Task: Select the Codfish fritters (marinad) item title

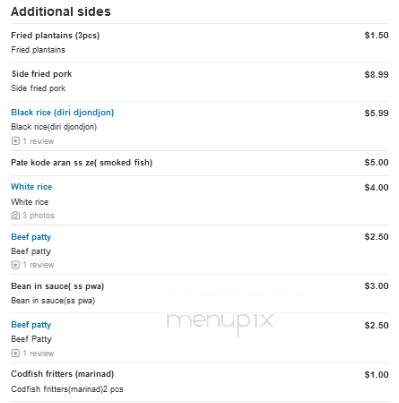Action: [x=62, y=374]
